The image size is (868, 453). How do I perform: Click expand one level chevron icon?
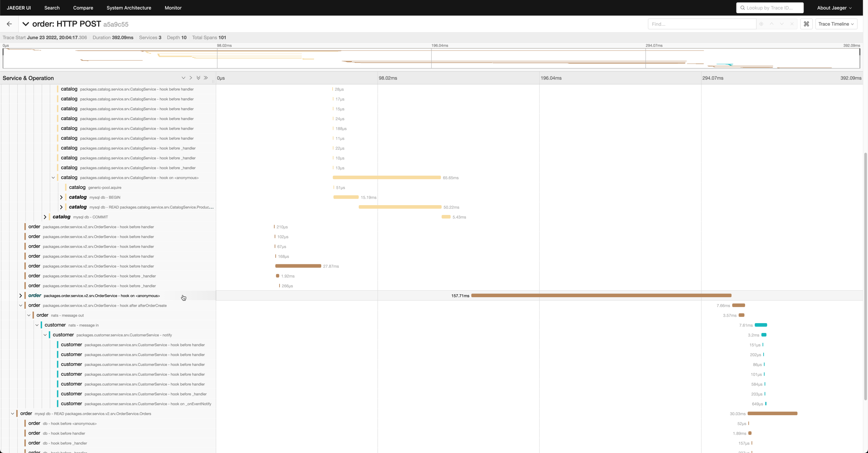[x=183, y=78]
